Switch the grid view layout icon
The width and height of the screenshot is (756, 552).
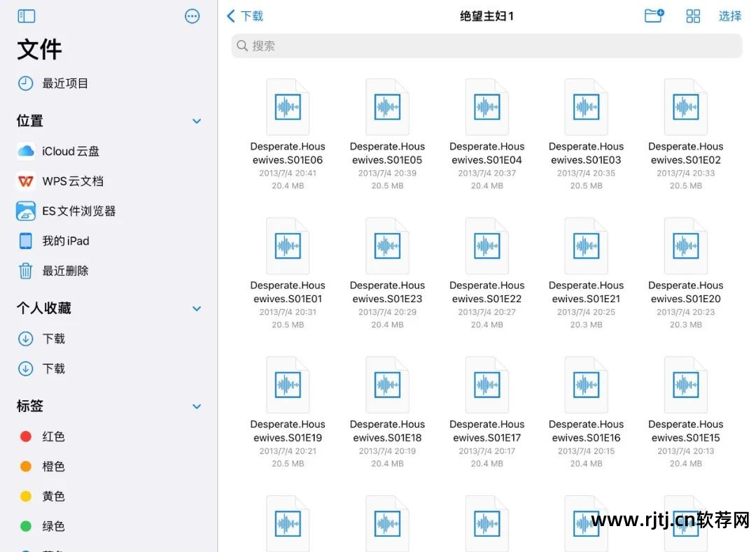[x=693, y=16]
